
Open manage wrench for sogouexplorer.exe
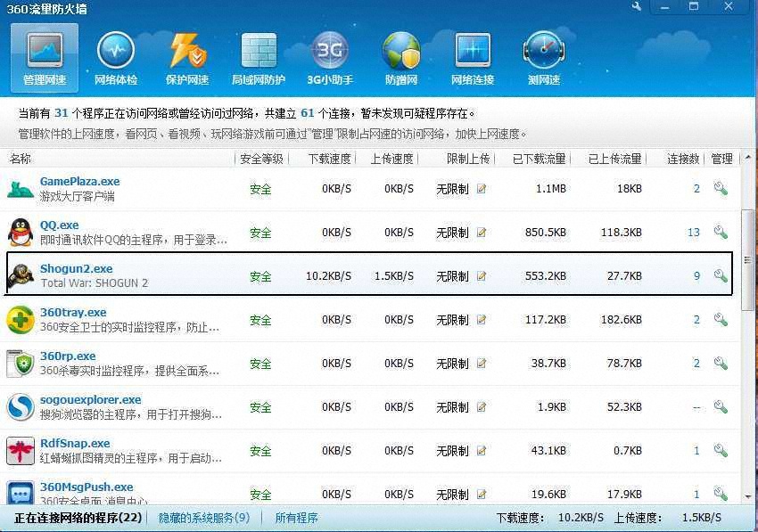click(721, 407)
